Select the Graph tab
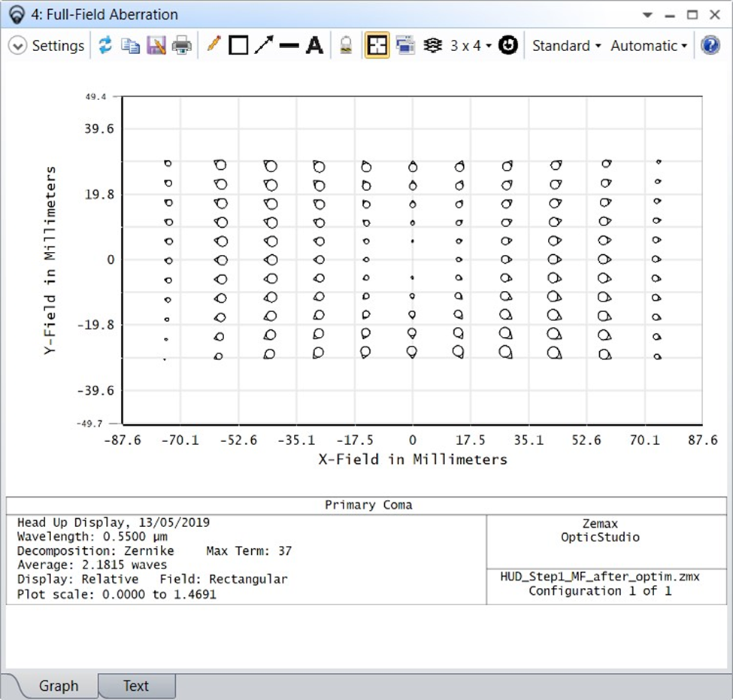This screenshot has height=700, width=733. click(x=58, y=686)
